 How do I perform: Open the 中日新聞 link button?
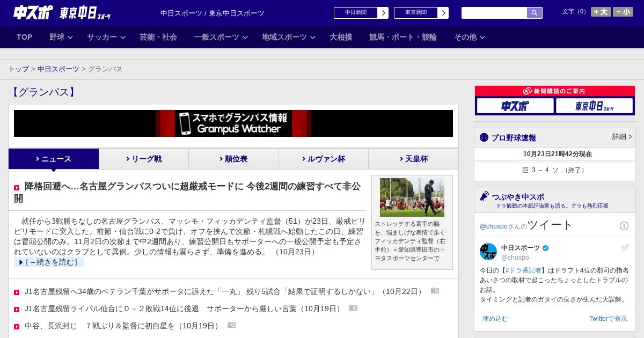(361, 13)
